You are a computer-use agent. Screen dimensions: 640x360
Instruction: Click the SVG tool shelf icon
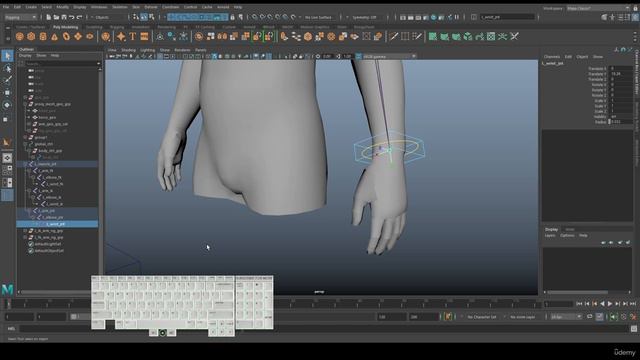click(144, 37)
